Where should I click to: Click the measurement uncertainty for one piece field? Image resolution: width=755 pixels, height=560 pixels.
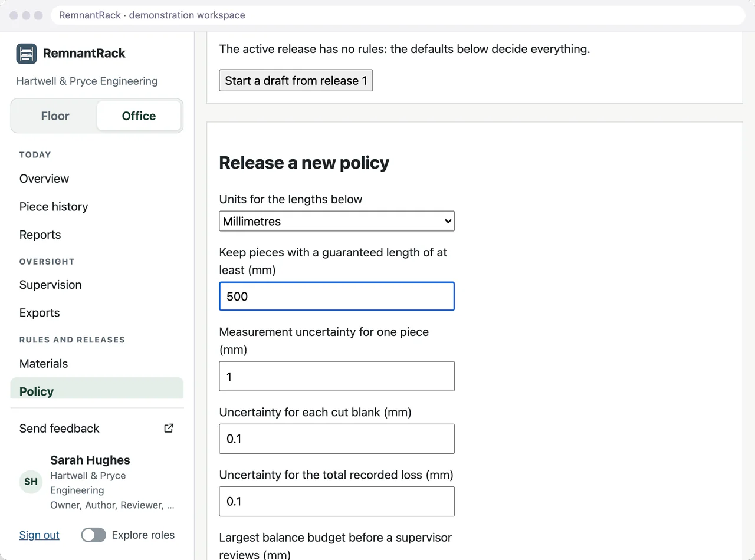point(337,376)
